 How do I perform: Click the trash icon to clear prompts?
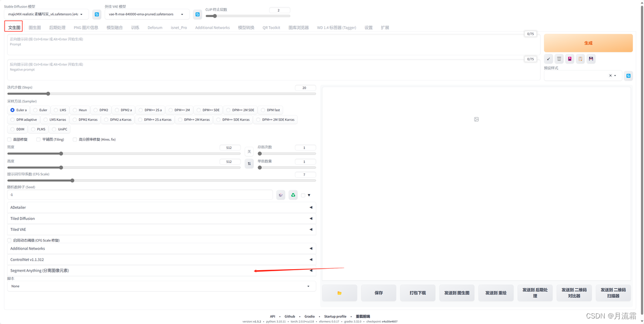point(559,59)
